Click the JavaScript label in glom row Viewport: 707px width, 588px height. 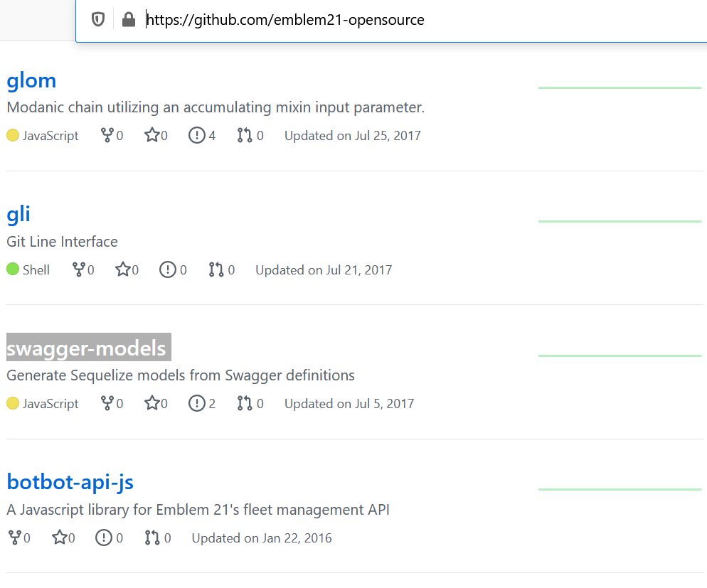click(x=51, y=136)
